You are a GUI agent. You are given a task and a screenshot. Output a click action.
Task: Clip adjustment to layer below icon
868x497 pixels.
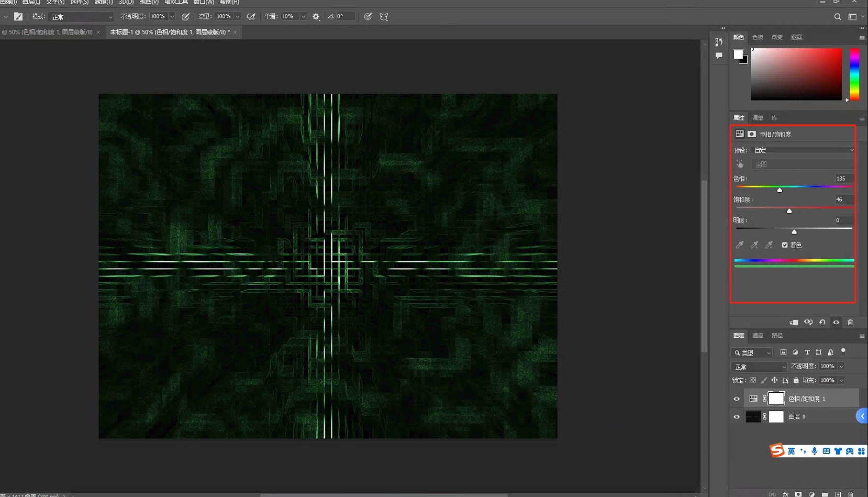(x=794, y=322)
